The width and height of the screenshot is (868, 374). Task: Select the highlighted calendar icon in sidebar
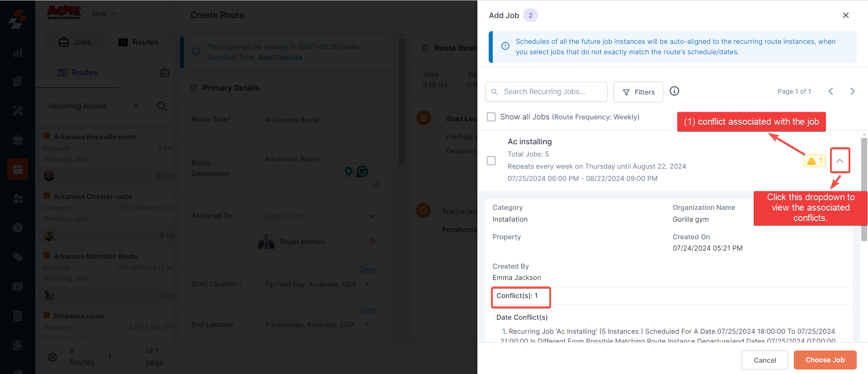18,169
